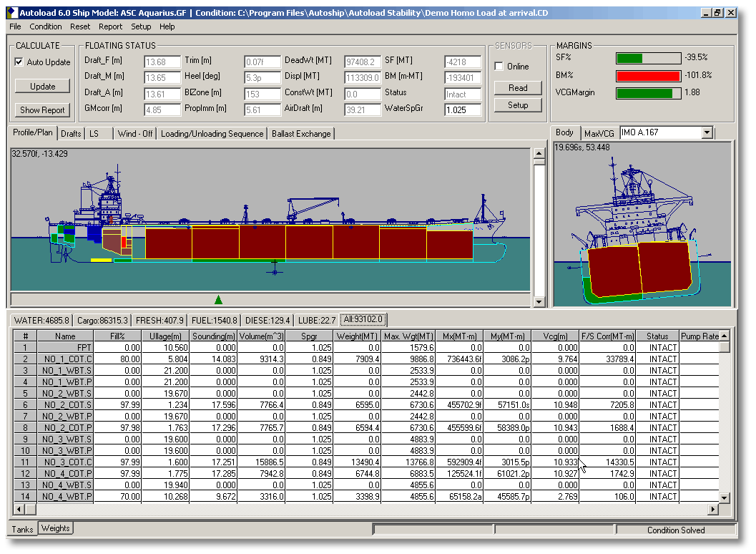The width and height of the screenshot is (756, 554).
Task: Switch to the Ballast Exchange tab
Action: pyautogui.click(x=301, y=133)
